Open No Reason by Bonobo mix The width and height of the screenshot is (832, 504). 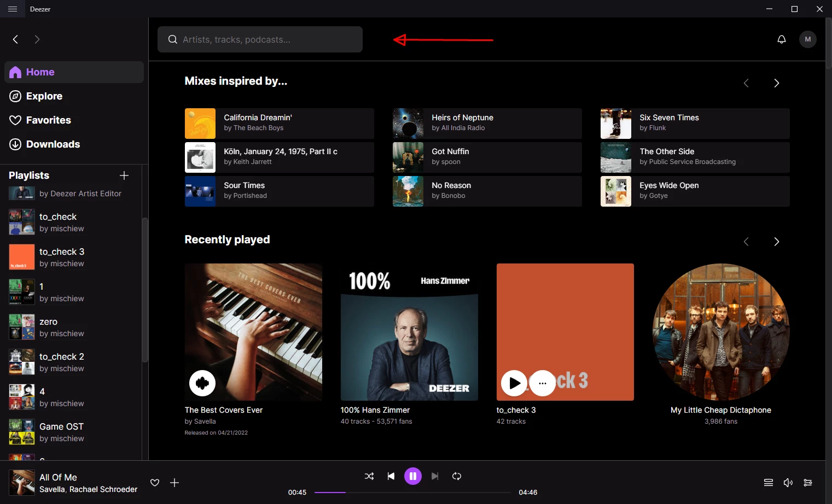point(487,191)
